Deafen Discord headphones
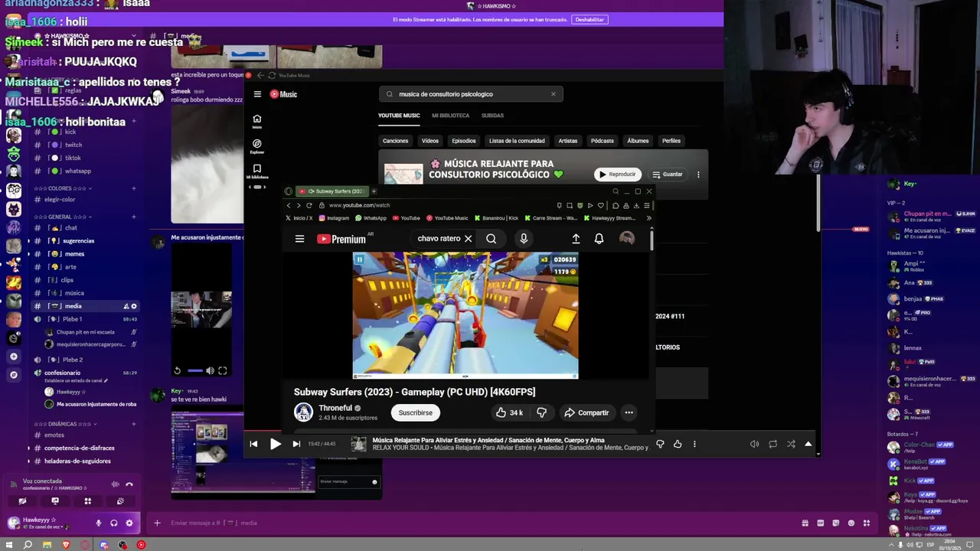The height and width of the screenshot is (551, 980). (x=113, y=523)
